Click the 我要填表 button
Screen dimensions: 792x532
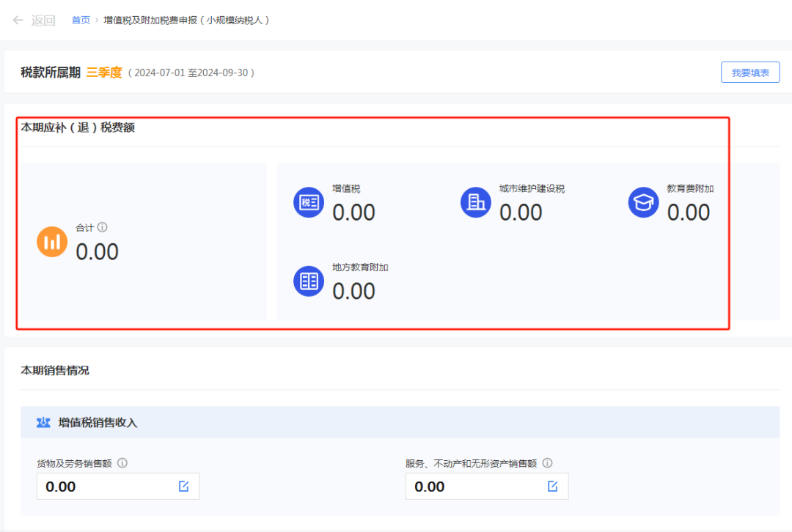pos(750,73)
